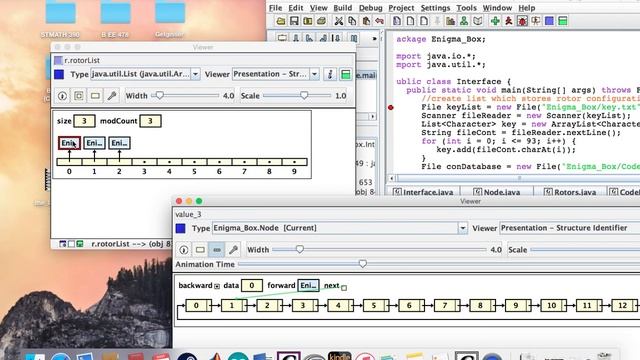Open the Edit menu
Screen dimensions: 640x360
[x=296, y=8]
